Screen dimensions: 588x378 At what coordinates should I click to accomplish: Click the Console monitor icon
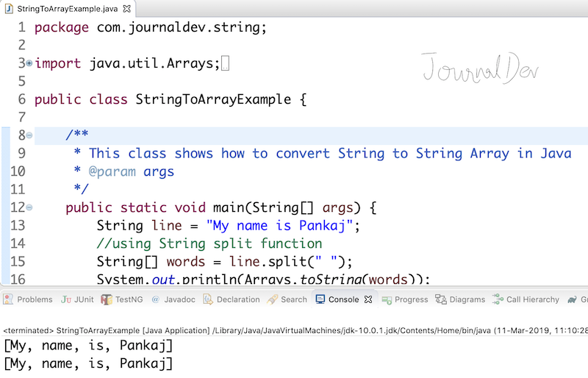tap(320, 299)
